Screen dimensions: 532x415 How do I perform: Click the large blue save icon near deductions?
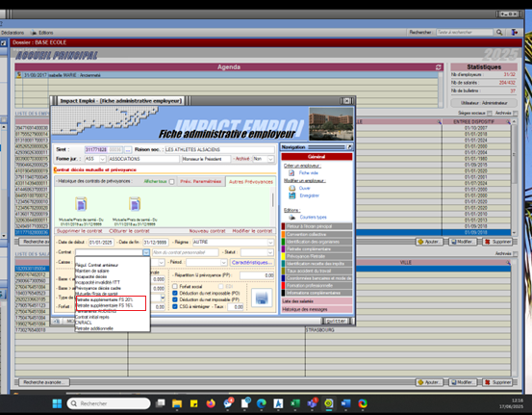[x=262, y=298]
